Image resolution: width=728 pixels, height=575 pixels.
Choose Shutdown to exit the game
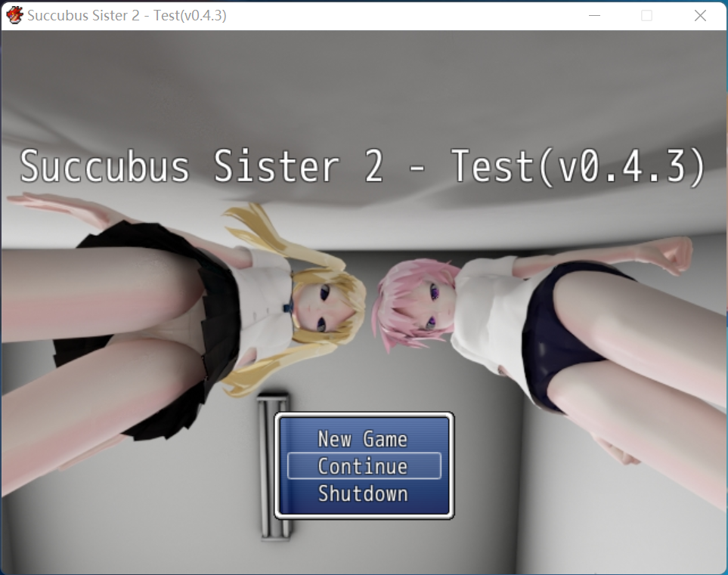tap(363, 493)
